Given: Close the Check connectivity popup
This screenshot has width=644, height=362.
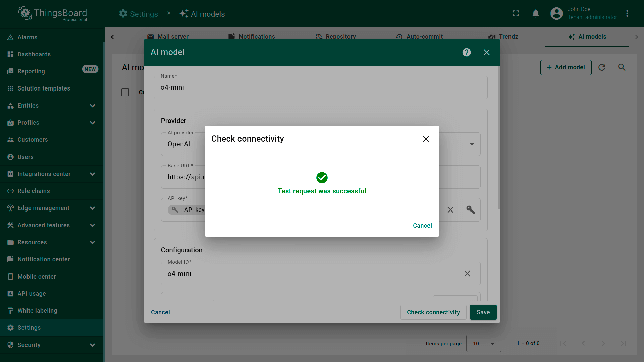Looking at the screenshot, I should (x=426, y=139).
